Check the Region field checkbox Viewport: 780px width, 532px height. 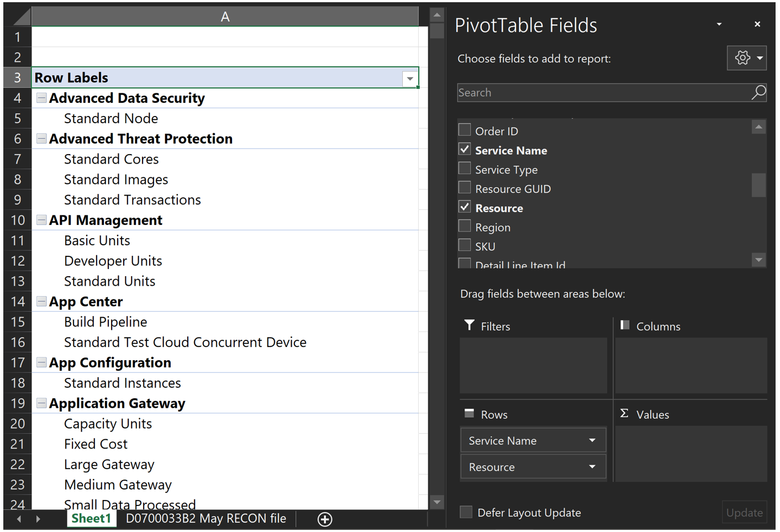point(465,227)
